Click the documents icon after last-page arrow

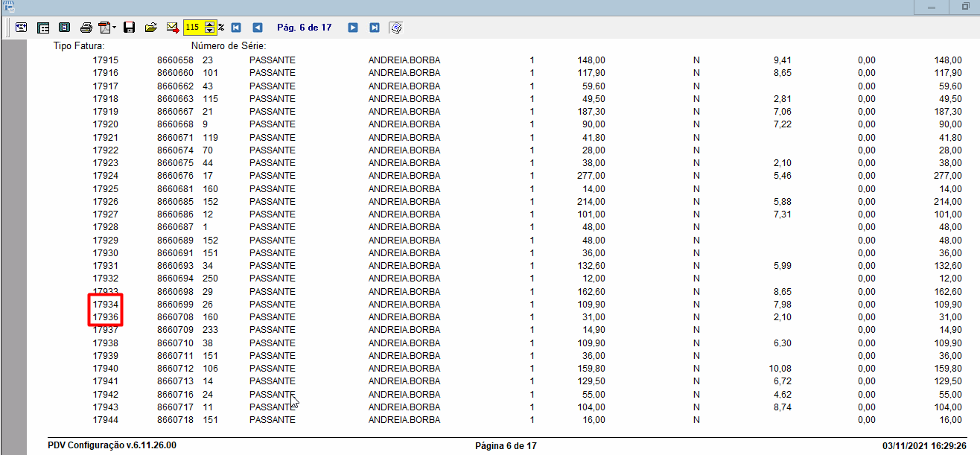pyautogui.click(x=396, y=28)
